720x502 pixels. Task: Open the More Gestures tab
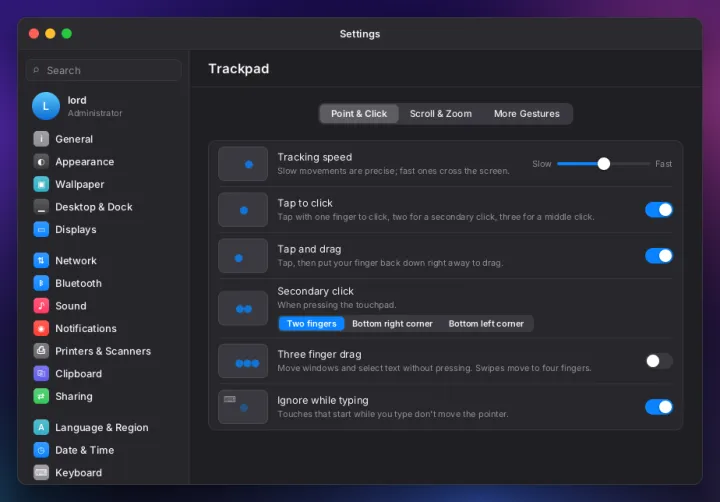(x=527, y=113)
